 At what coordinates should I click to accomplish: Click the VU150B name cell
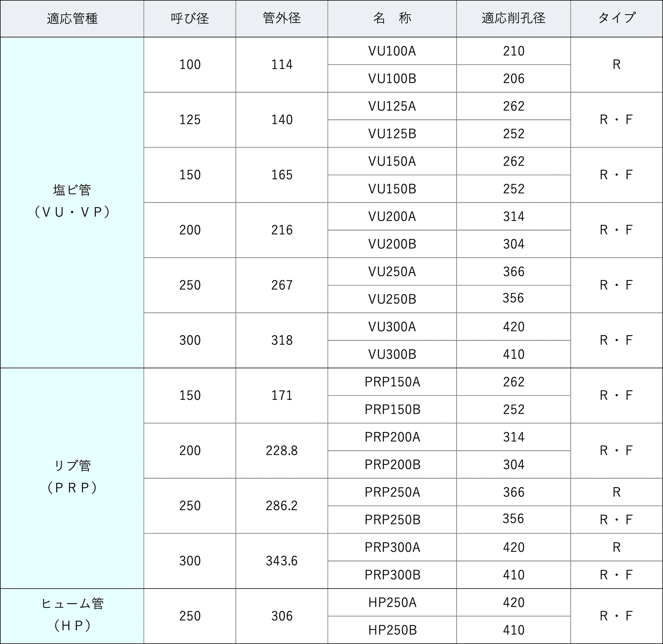392,189
